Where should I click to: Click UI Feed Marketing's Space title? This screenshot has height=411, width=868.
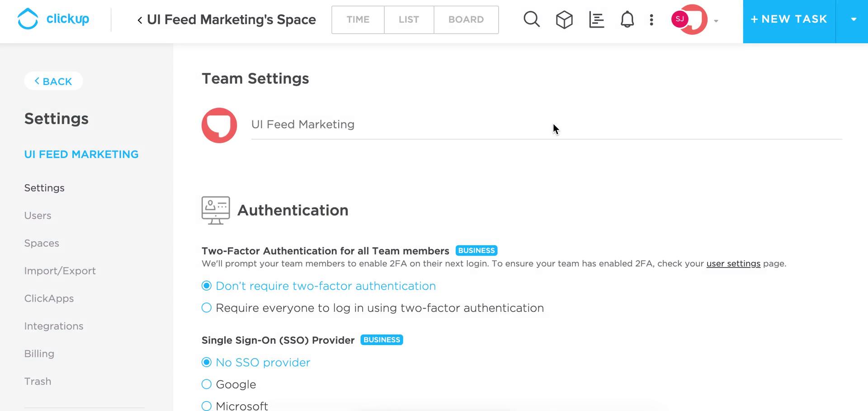tap(231, 20)
